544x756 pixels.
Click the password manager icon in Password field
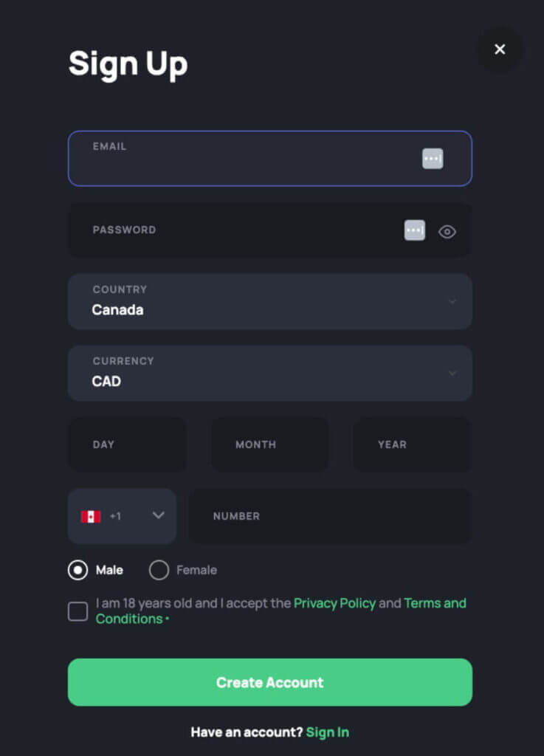click(415, 230)
